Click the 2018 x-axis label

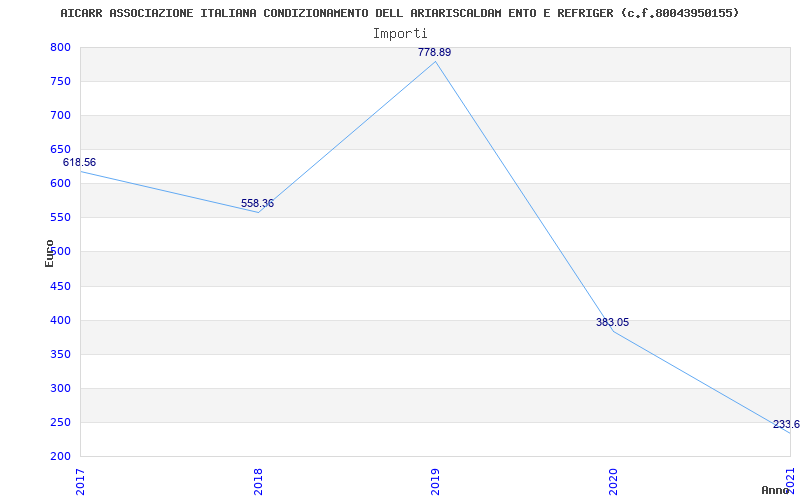(258, 482)
